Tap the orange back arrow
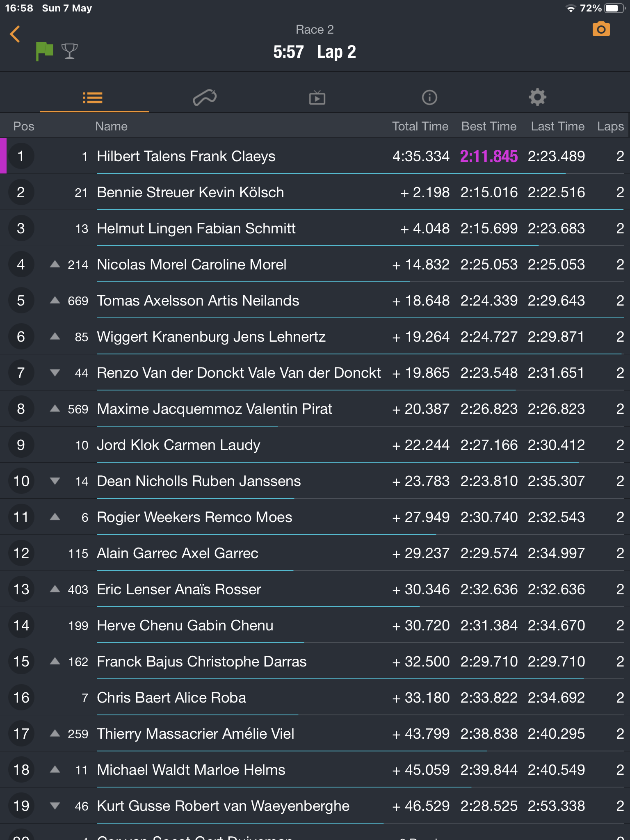 pos(15,34)
